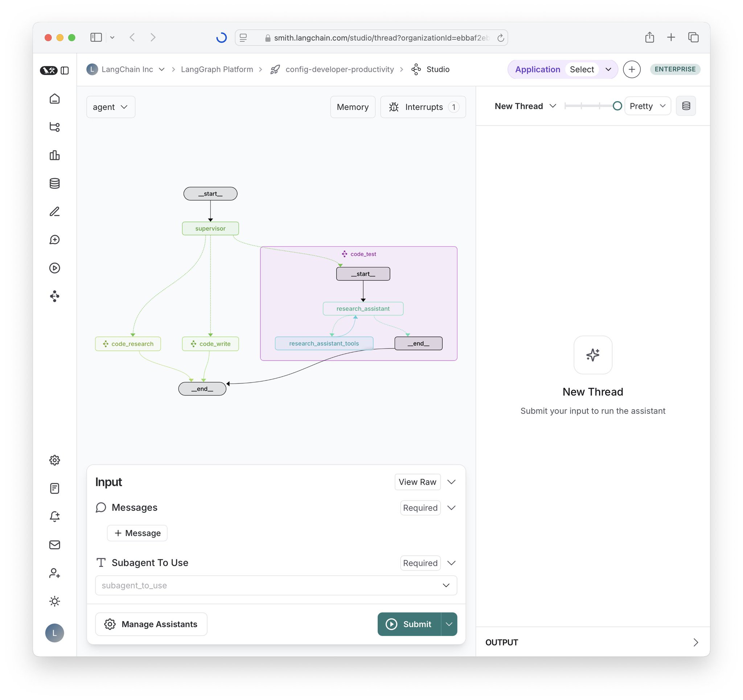Open the New Thread dropdown
This screenshot has width=743, height=700.
click(x=525, y=106)
